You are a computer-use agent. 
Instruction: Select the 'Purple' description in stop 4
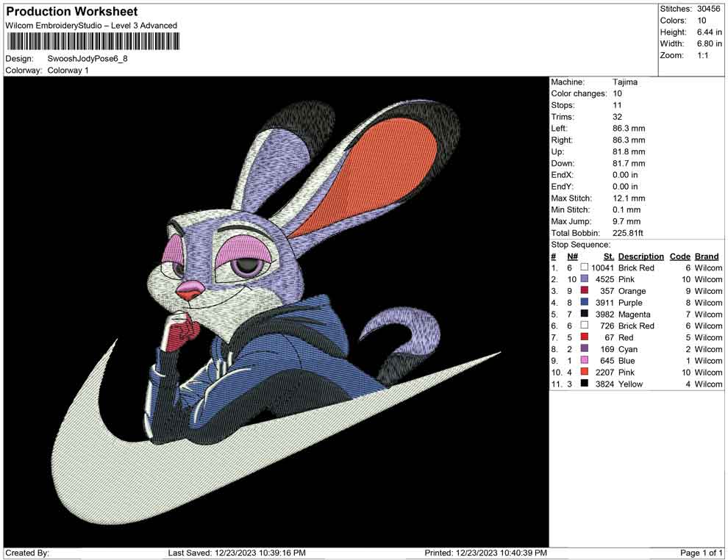(630, 303)
